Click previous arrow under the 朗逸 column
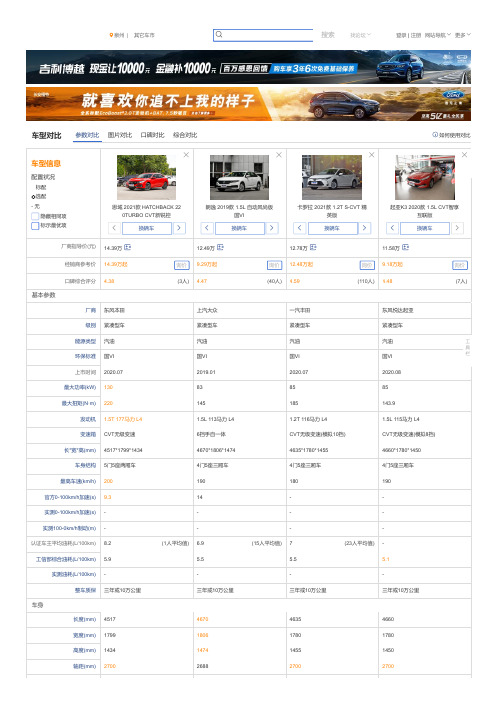497x703 pixels. click(x=207, y=228)
